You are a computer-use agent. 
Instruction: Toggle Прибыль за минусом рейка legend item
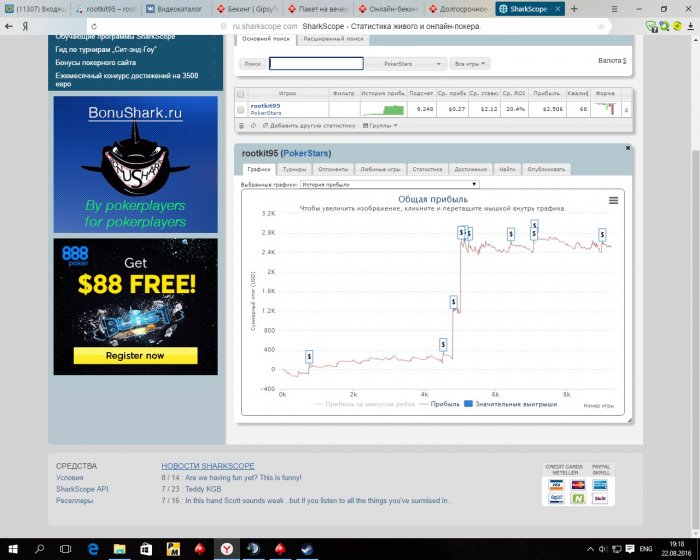[x=365, y=404]
